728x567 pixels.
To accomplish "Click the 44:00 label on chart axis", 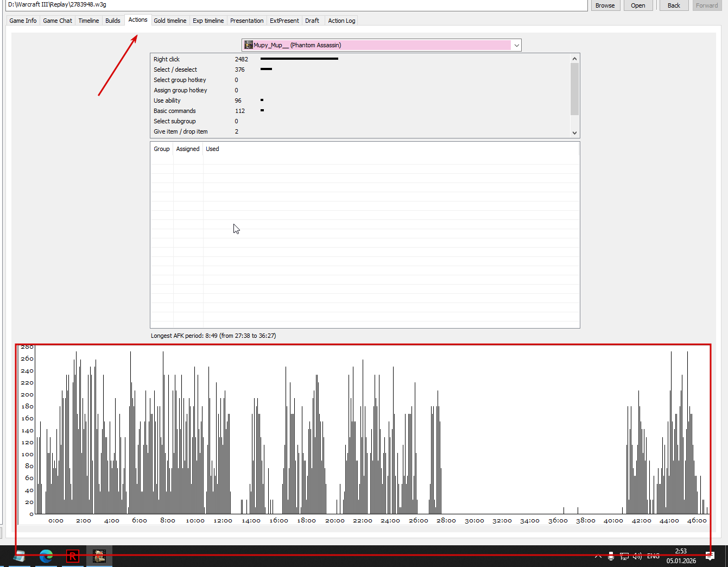I will 669,520.
